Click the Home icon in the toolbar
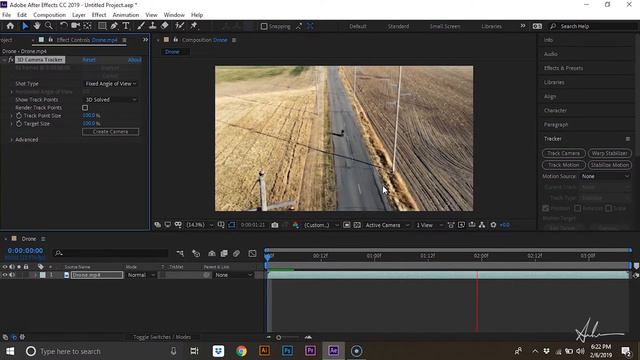Image resolution: width=640 pixels, height=360 pixels. point(10,26)
